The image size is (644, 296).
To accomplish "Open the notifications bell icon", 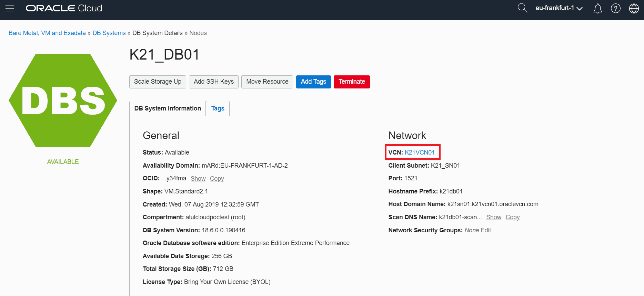I will pos(597,8).
